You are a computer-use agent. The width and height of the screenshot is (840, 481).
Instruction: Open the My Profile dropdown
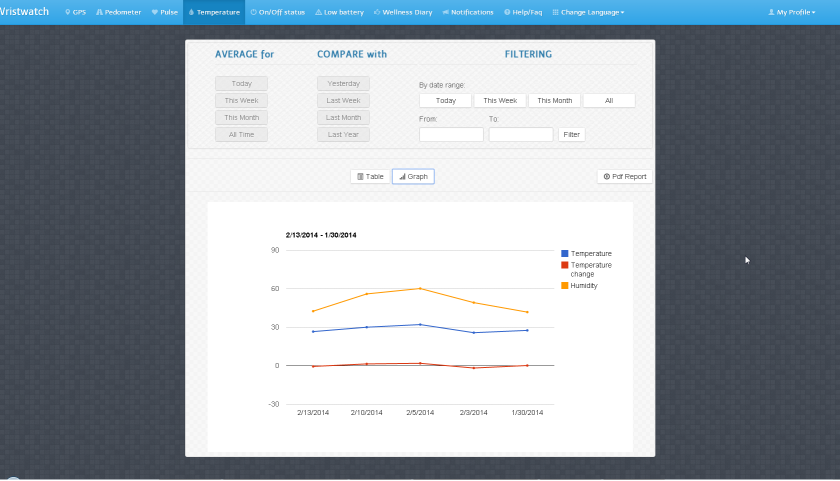click(x=792, y=12)
